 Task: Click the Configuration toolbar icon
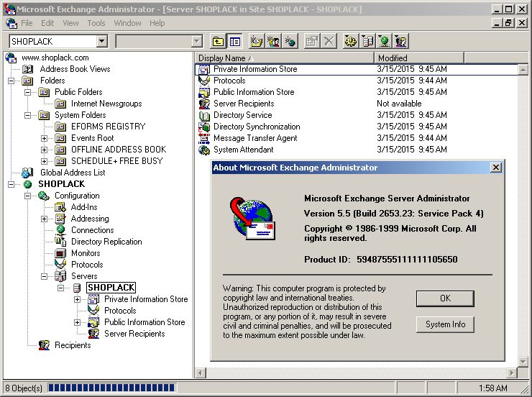(351, 42)
